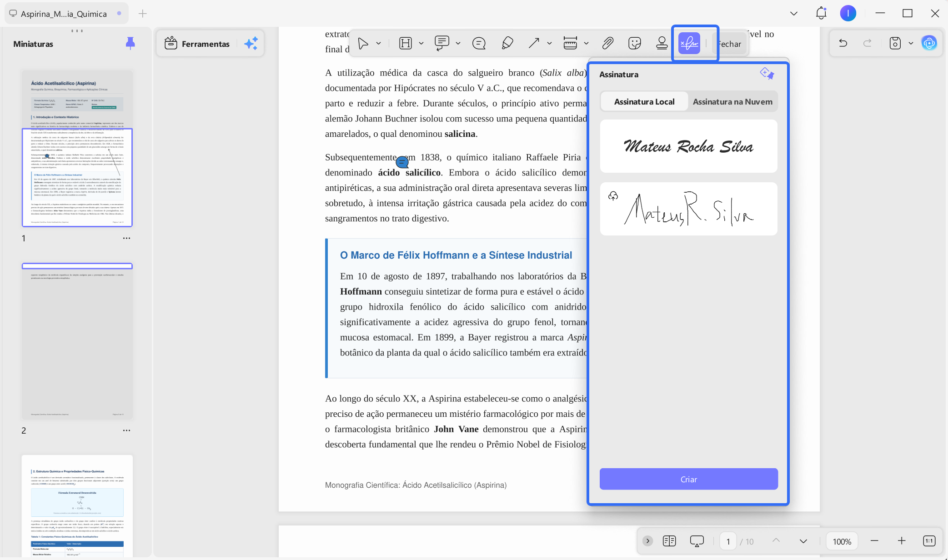Go to the next page
Screen dimensions: 948x560
(803, 541)
